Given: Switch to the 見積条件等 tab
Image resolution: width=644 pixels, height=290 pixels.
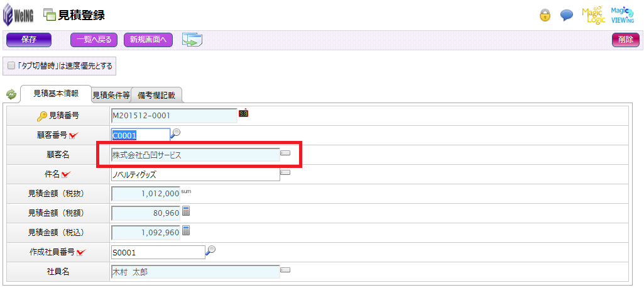Looking at the screenshot, I should coord(111,96).
